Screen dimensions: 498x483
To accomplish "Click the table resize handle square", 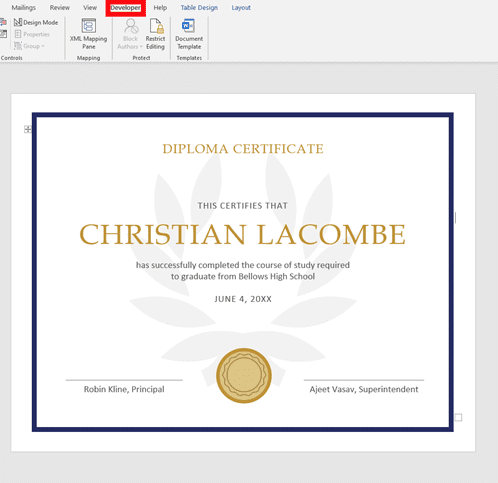I will pos(458,417).
